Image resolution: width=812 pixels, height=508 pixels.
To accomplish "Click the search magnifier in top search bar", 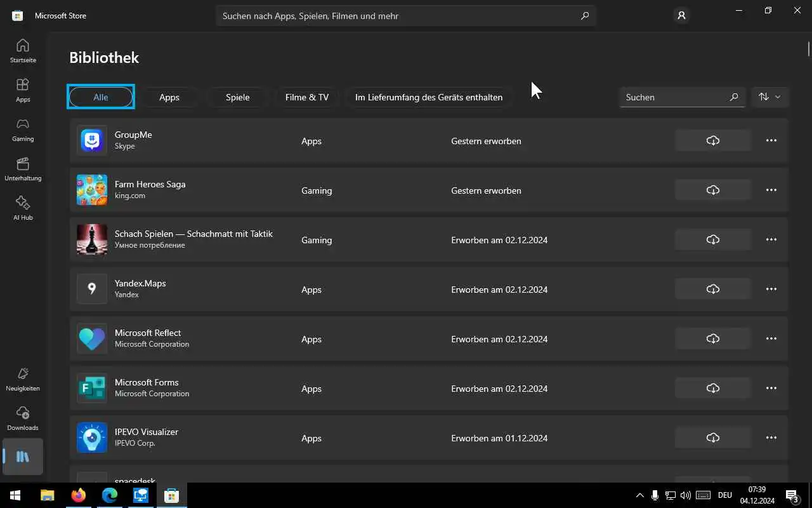I will tap(585, 16).
